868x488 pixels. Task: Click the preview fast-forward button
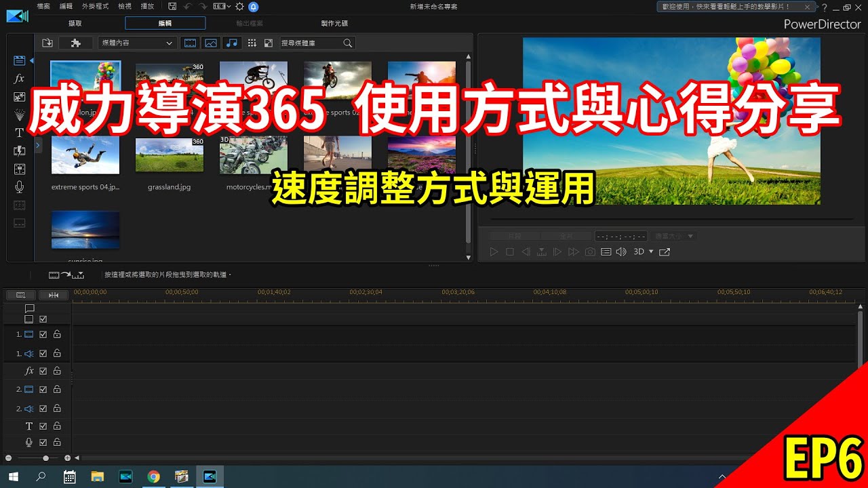click(573, 251)
